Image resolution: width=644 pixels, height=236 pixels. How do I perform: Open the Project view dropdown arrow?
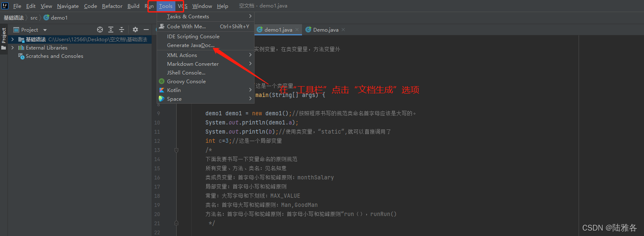tap(45, 30)
